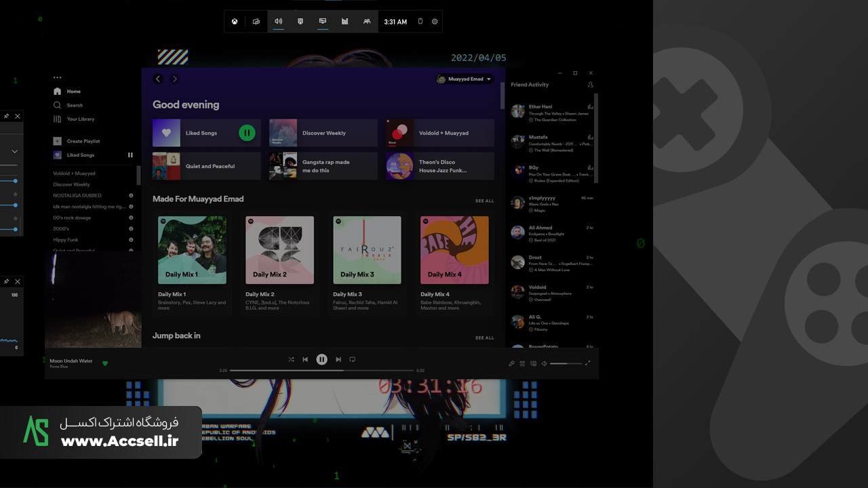868x488 pixels.
Task: Open the Voidoid + Muayyad Blend card
Action: pyautogui.click(x=440, y=133)
